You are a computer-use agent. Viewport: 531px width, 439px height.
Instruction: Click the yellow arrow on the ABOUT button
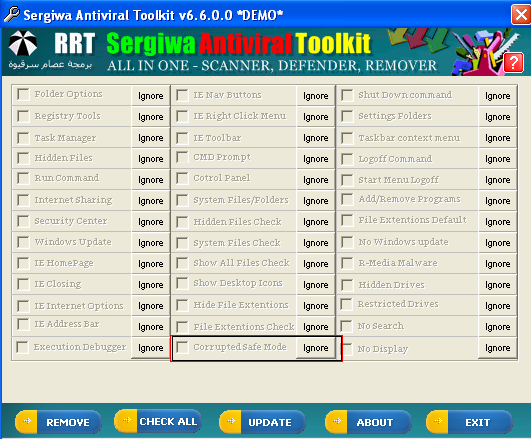click(337, 421)
